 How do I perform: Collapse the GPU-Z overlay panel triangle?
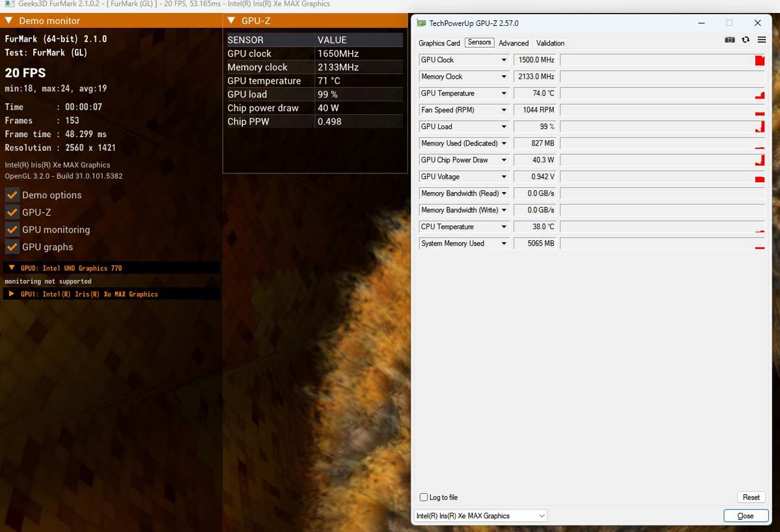coord(231,21)
